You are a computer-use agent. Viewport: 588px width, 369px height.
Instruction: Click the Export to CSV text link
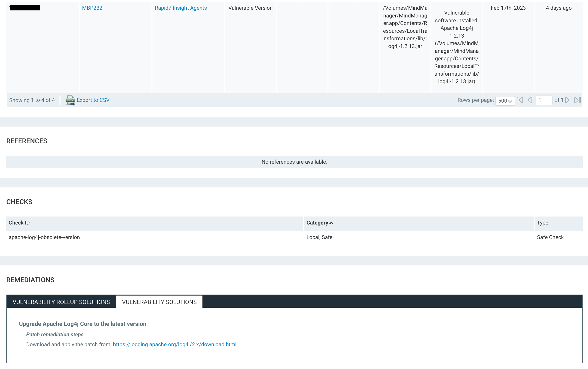pos(93,100)
